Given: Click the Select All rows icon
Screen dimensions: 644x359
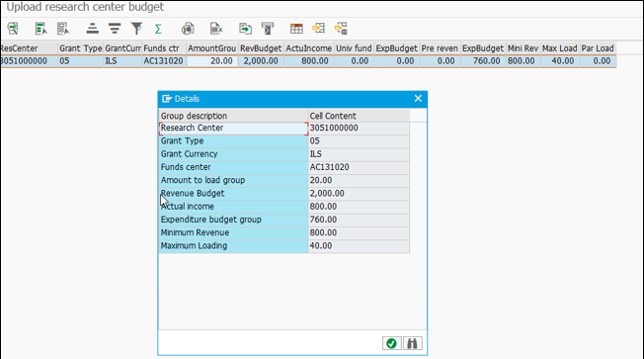Looking at the screenshot, I should click(x=40, y=29).
